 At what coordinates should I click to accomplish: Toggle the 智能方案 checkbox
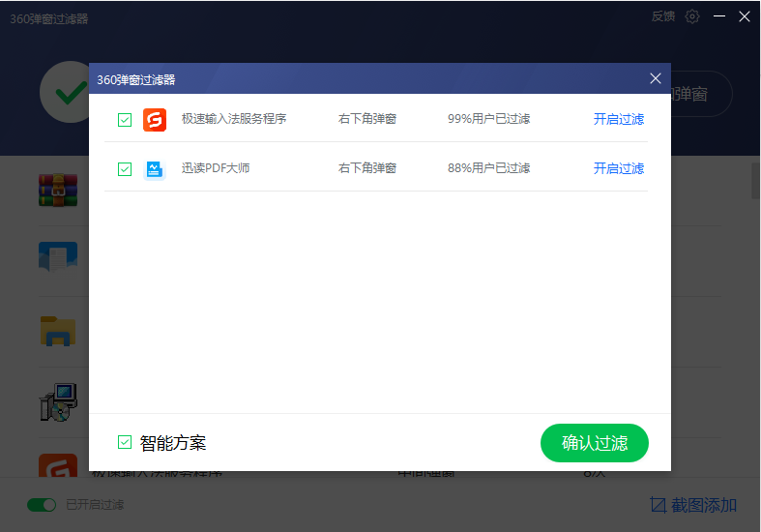[x=125, y=443]
